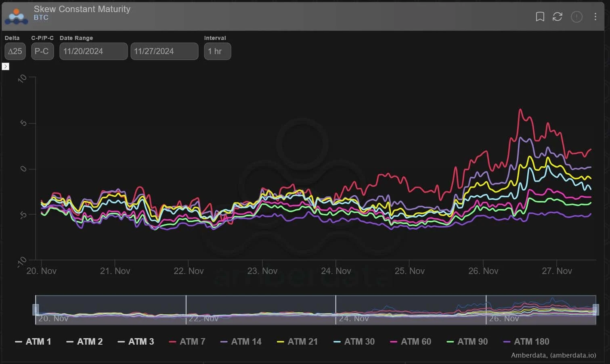Viewport: 610px width, 364px height.
Task: Click the 22. Nov label in range navigator
Action: (x=203, y=318)
